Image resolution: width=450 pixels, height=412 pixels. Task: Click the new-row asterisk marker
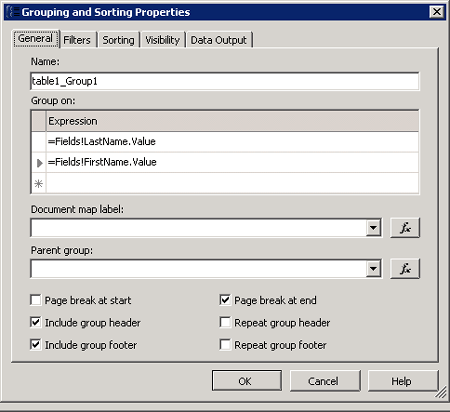point(39,183)
